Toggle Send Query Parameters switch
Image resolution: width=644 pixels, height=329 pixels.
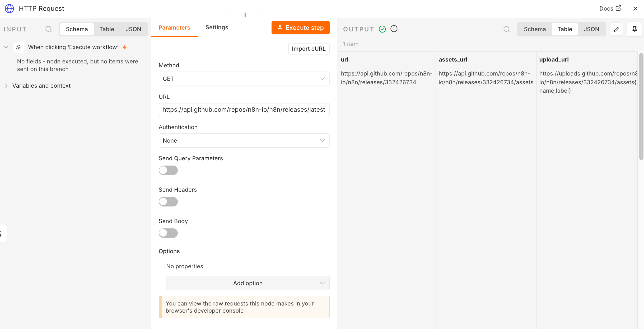tap(168, 170)
